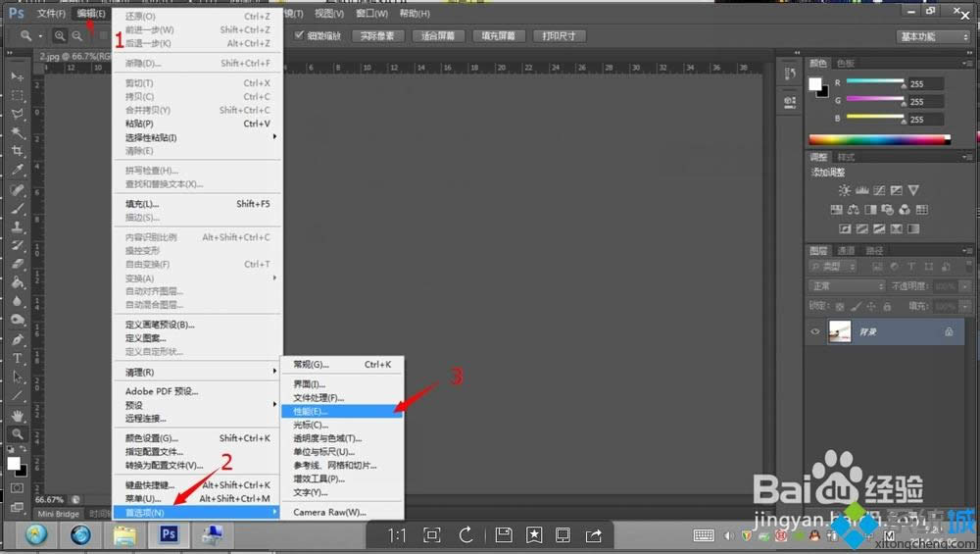Pick the Magic Wand tool

point(18,132)
